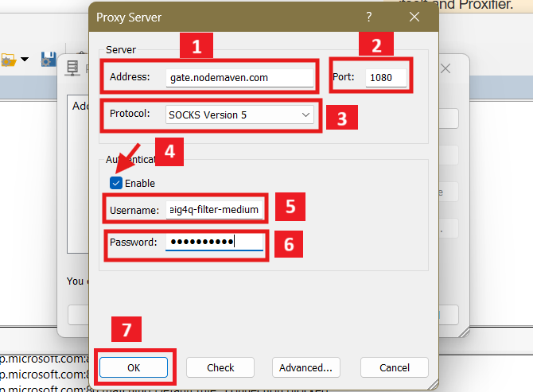Screen dimensions: 533x392
Task: Click the help question mark in title bar
Action: click(x=369, y=16)
